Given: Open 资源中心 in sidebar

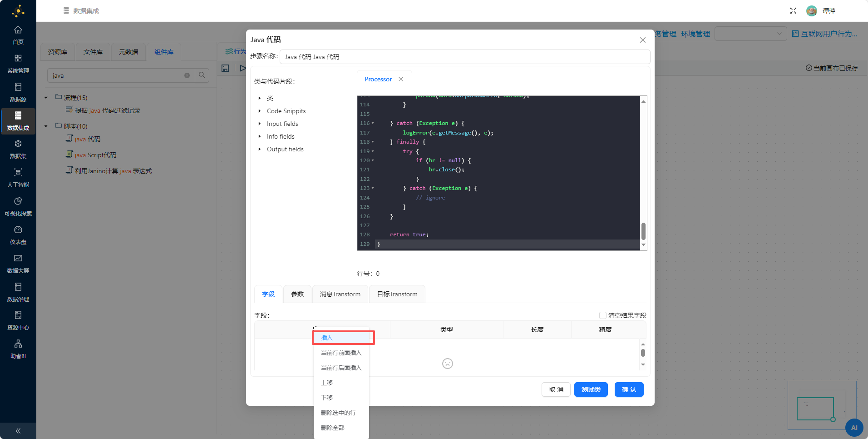Looking at the screenshot, I should point(18,321).
